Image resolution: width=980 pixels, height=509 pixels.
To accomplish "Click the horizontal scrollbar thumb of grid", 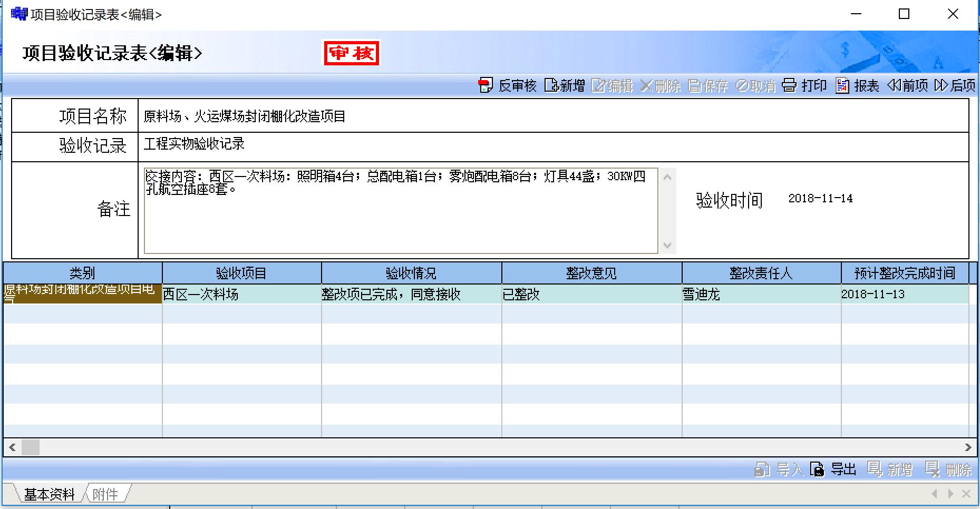I will pos(31,447).
